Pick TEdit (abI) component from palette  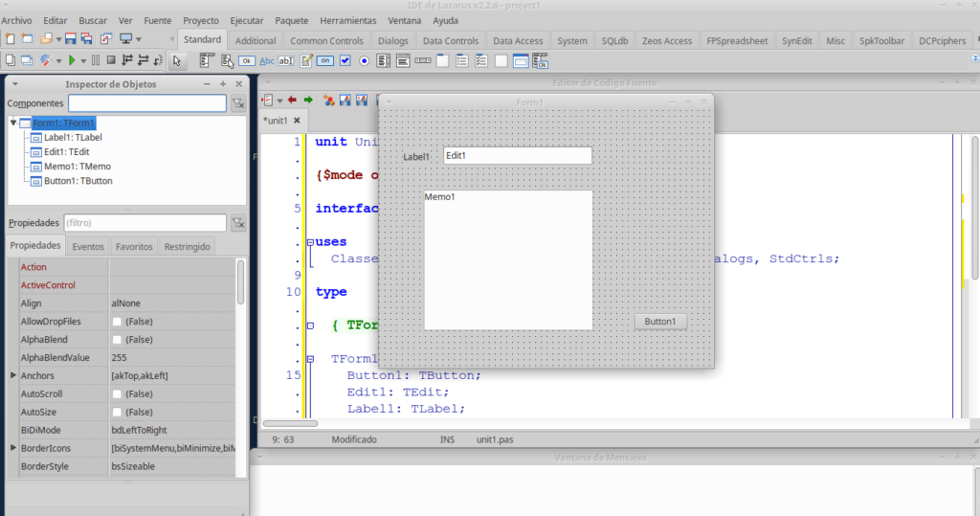pyautogui.click(x=286, y=61)
